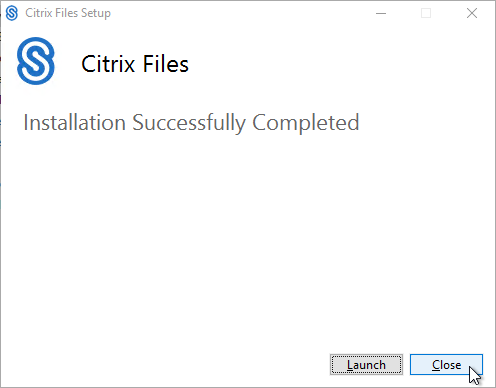Click the word 'Setup' in title bar

point(96,14)
